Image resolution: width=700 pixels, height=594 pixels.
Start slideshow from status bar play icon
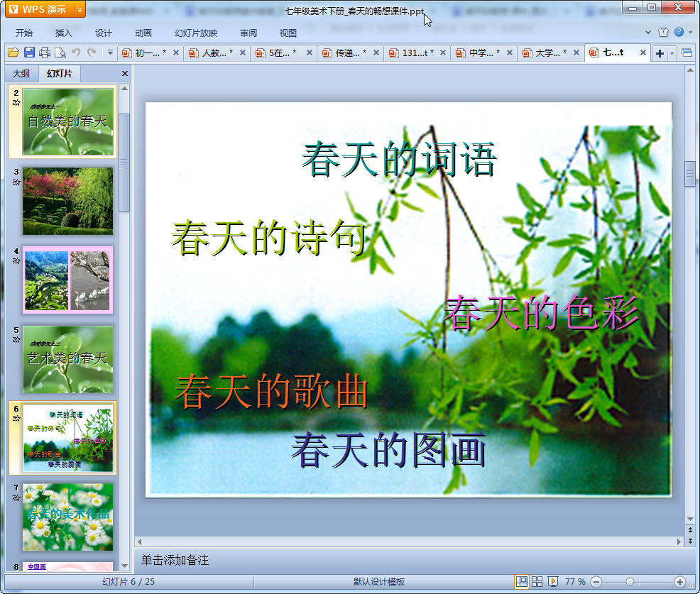coord(552,581)
